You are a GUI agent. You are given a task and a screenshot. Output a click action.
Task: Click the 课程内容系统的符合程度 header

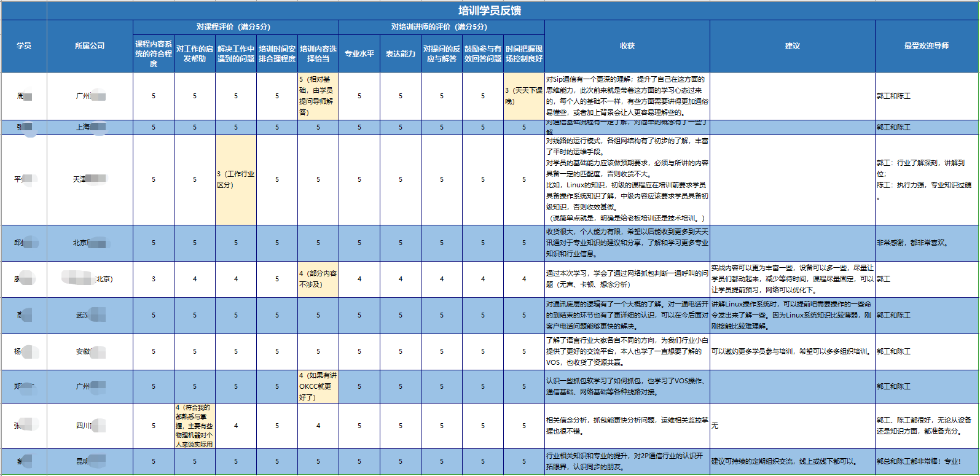pos(154,54)
